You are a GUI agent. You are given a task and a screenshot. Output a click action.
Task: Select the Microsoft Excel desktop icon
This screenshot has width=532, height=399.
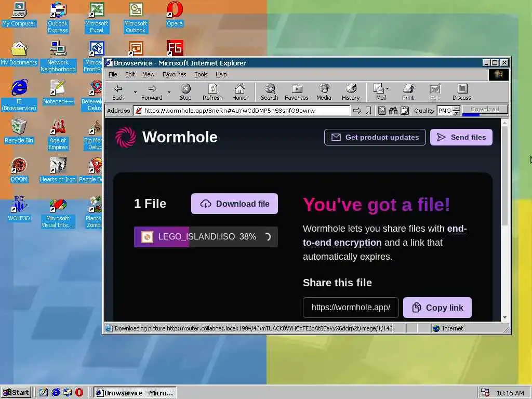[97, 18]
